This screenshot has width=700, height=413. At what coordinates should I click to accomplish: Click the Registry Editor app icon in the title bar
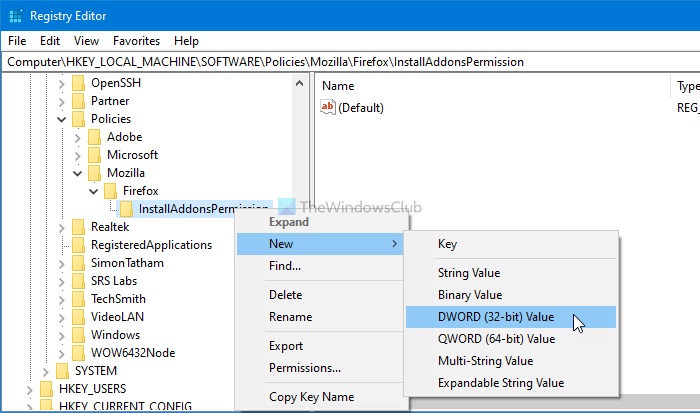16,16
